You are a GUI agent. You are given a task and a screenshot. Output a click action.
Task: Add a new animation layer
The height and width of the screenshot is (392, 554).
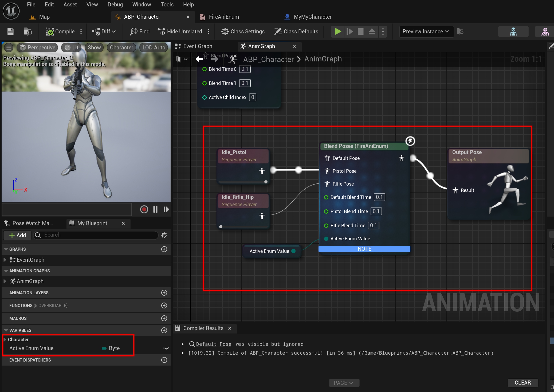(x=164, y=293)
